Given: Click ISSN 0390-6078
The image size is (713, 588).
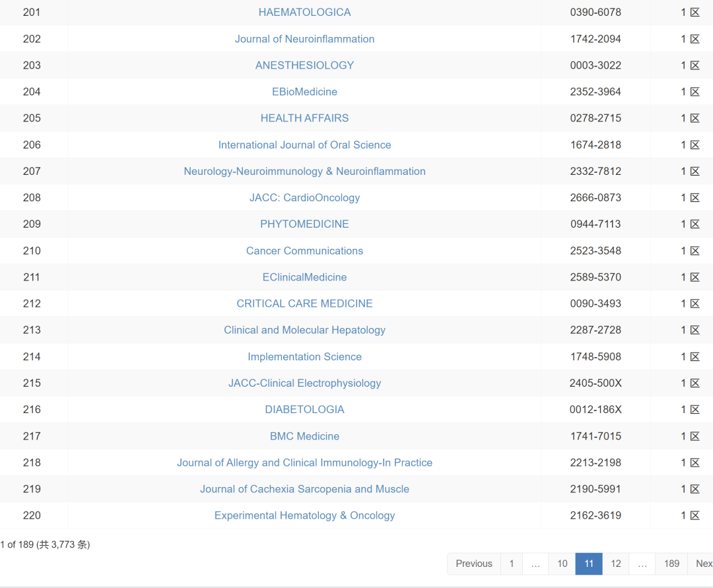Looking at the screenshot, I should point(595,13).
